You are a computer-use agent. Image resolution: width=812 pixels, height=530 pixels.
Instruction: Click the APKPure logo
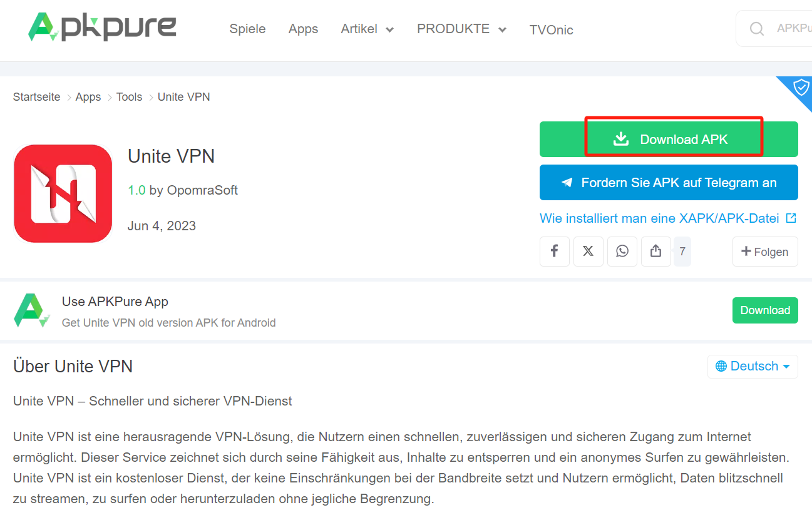point(102,26)
